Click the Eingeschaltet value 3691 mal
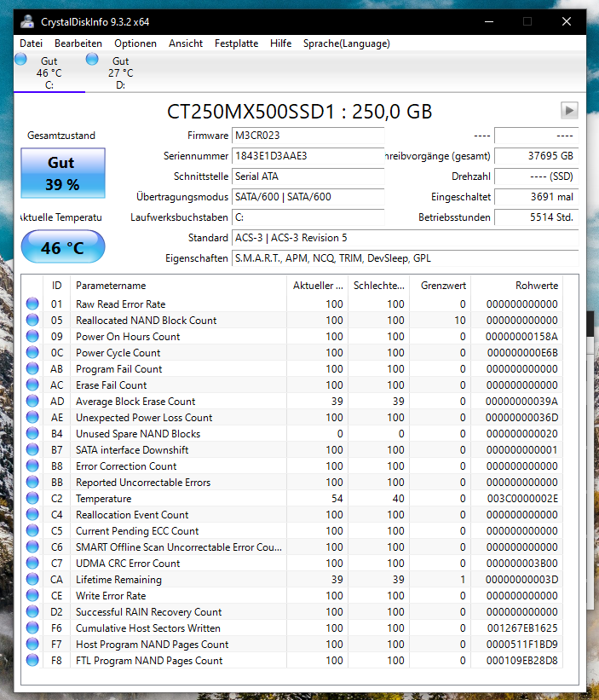 point(537,197)
